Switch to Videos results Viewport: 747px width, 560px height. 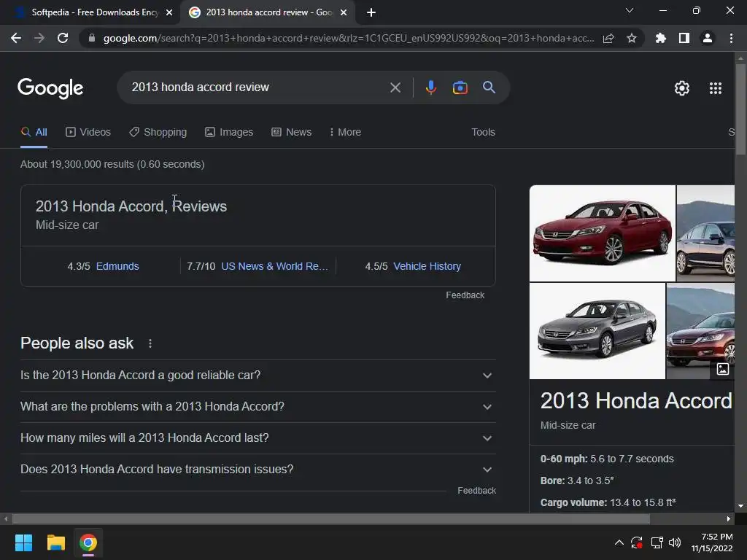pyautogui.click(x=88, y=133)
